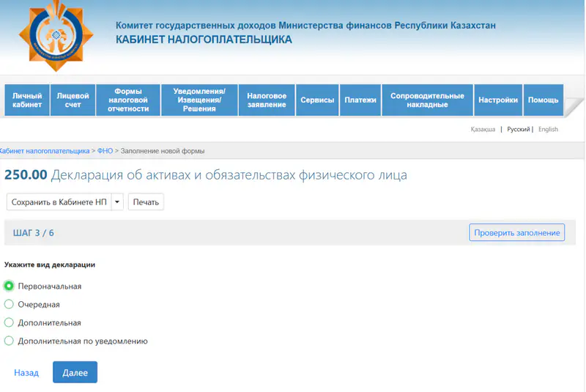586x392 pixels.
Task: Select the Первоначальная declaration type
Action: [x=10, y=286]
